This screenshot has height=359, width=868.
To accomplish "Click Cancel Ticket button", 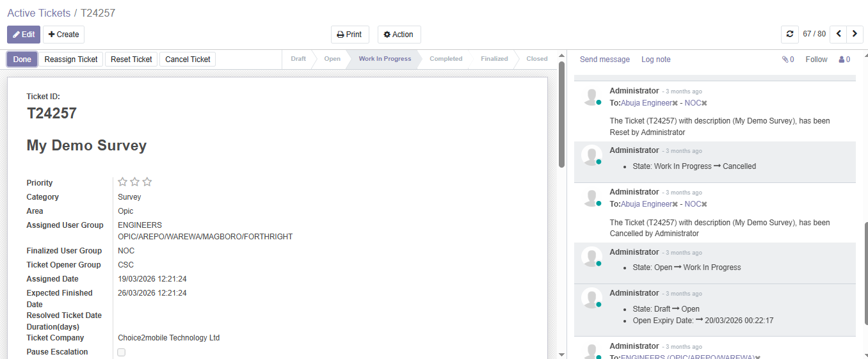I will click(x=188, y=60).
